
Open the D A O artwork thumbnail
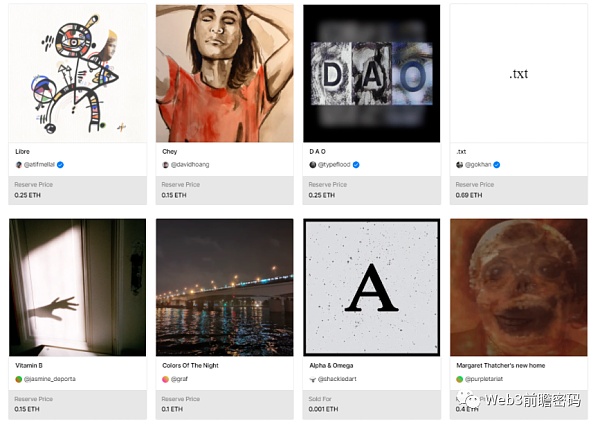coord(372,73)
